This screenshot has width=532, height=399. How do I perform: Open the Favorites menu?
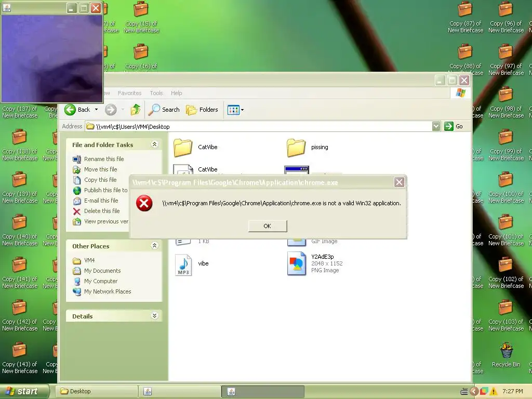tap(129, 93)
